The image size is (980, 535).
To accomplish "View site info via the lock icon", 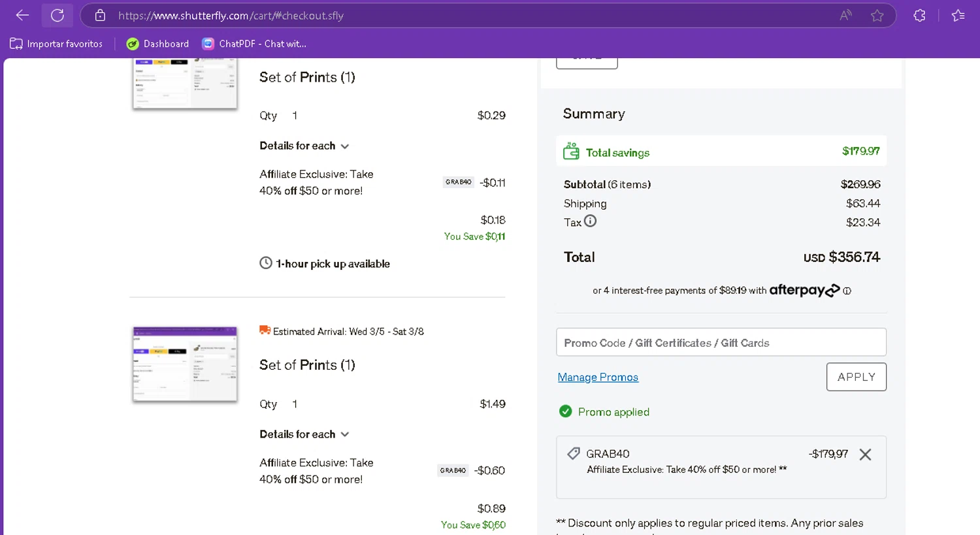I will click(x=100, y=15).
